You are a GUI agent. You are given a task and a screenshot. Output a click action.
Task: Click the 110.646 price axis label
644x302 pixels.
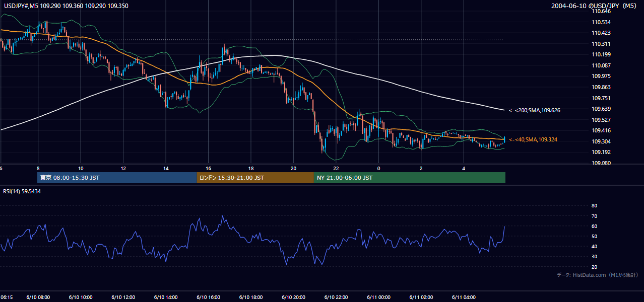click(x=601, y=11)
